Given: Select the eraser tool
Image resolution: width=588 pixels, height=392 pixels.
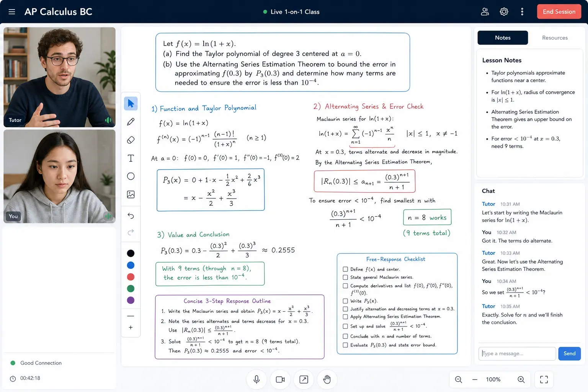Looking at the screenshot, I should (x=131, y=140).
